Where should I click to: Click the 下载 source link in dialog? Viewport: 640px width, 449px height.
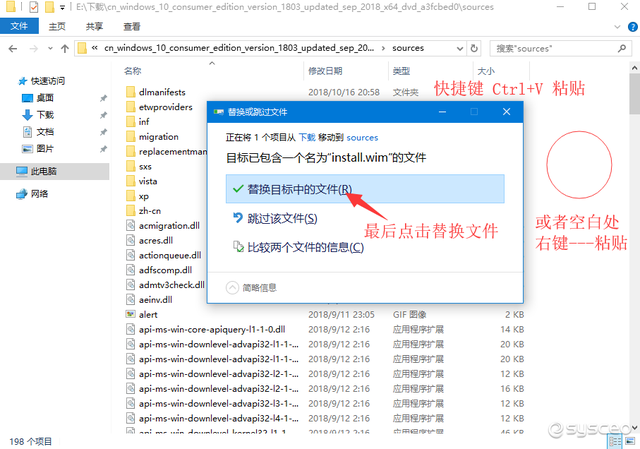(x=307, y=138)
